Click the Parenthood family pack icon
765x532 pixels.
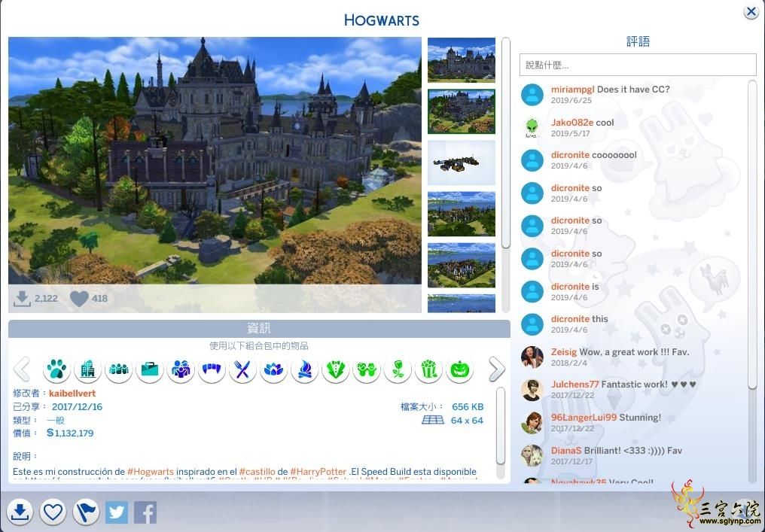coord(181,369)
